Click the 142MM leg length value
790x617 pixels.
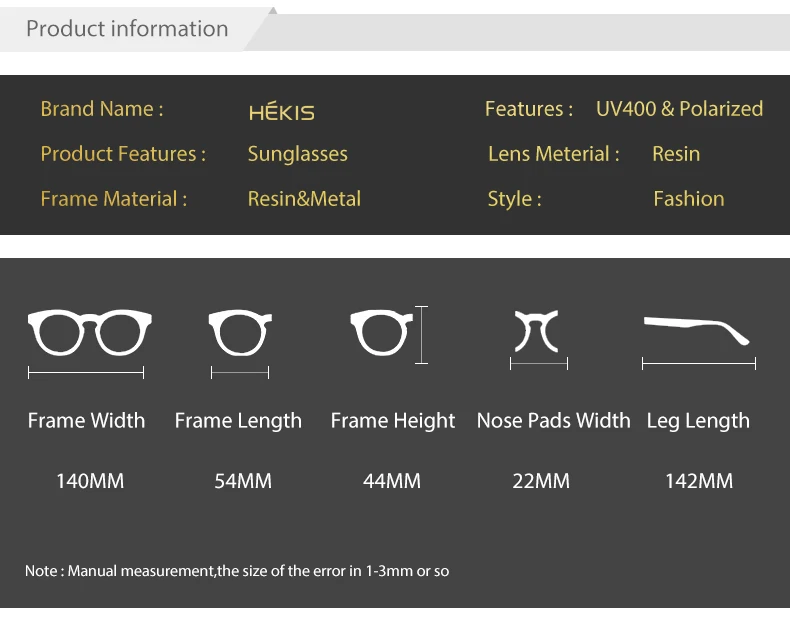[699, 481]
